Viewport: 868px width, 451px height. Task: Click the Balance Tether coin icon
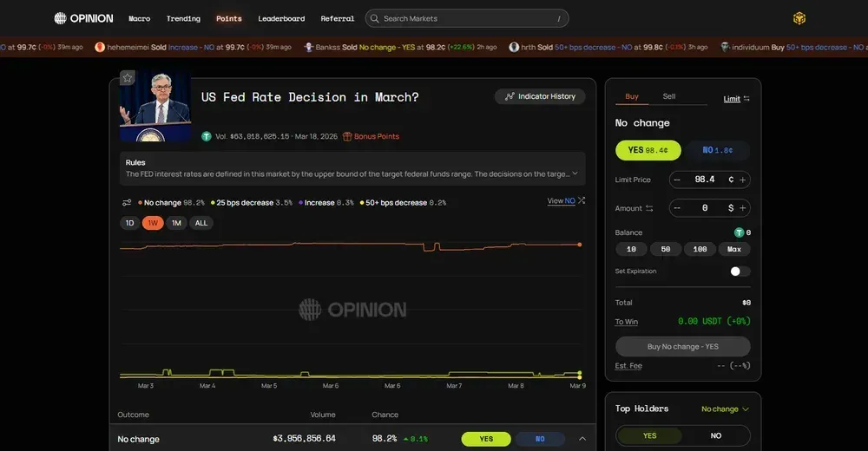(x=739, y=232)
